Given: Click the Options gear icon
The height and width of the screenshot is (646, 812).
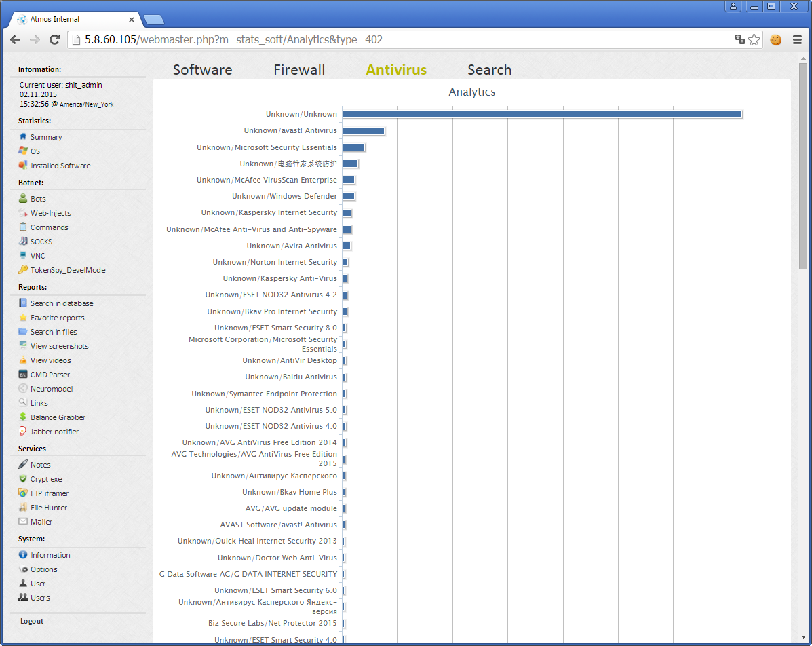Looking at the screenshot, I should point(23,569).
